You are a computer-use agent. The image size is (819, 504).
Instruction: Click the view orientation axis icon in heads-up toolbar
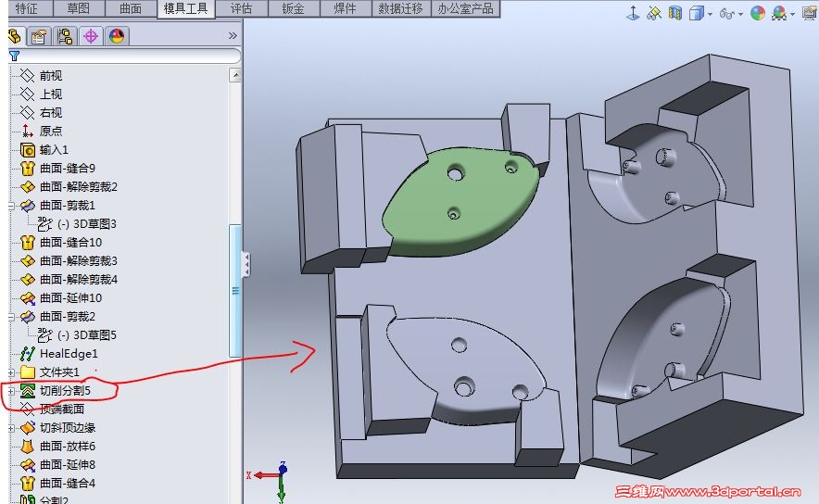(633, 13)
